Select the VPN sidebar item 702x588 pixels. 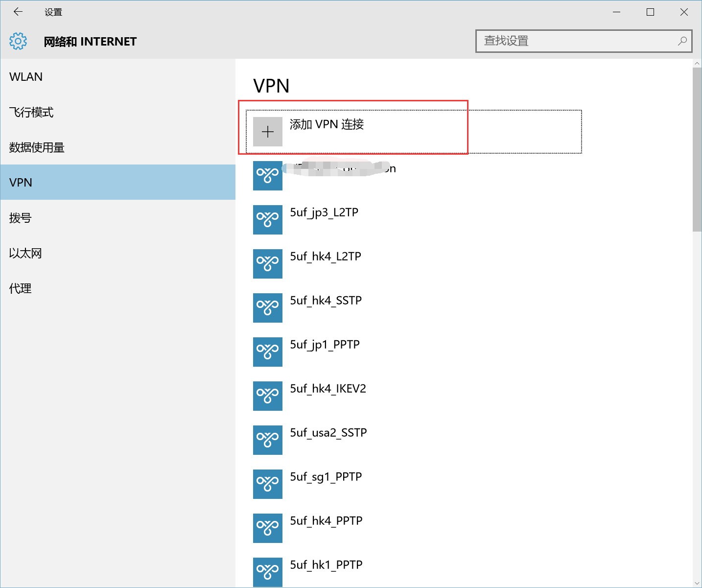21,183
